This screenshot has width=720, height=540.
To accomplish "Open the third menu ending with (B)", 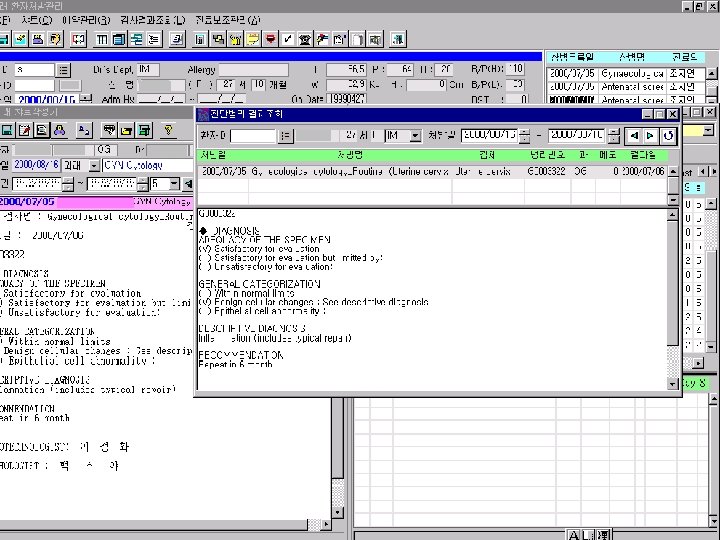I will (86, 20).
